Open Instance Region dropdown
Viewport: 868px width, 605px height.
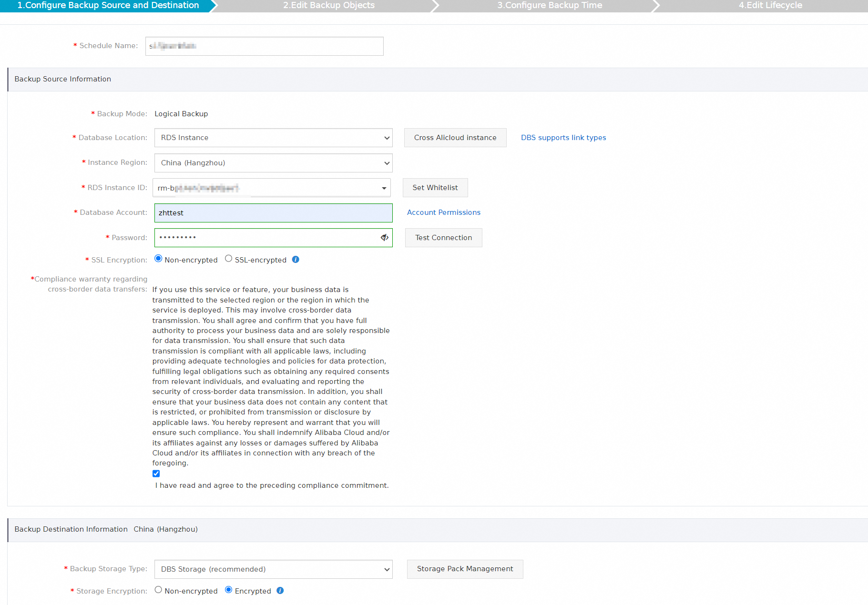tap(274, 163)
